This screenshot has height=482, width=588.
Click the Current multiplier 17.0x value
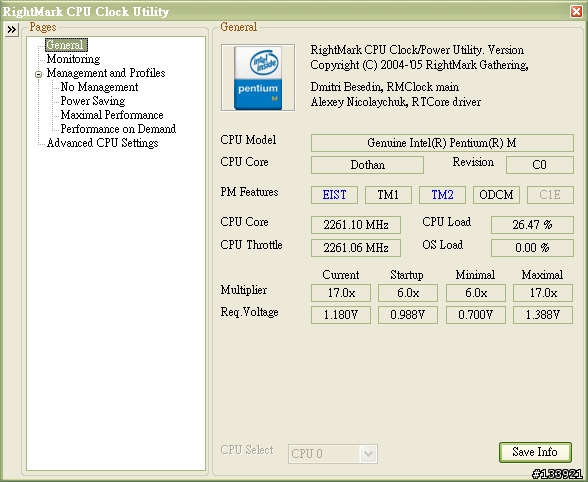[341, 293]
